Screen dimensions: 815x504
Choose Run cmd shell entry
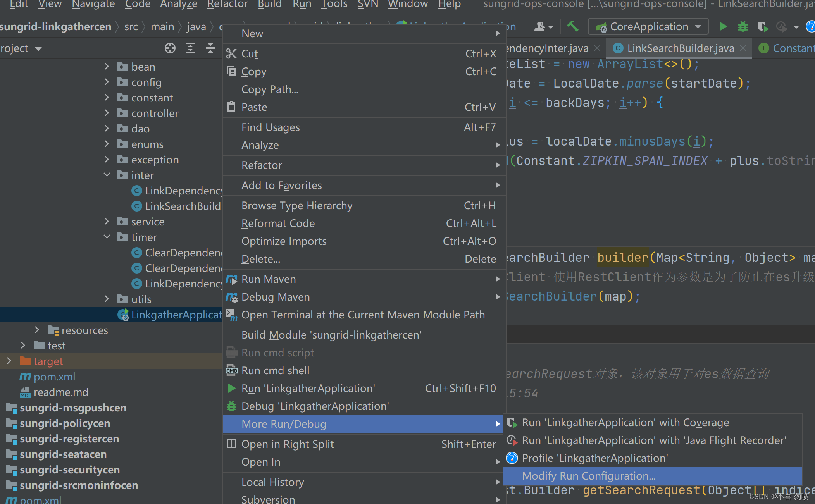(364, 370)
